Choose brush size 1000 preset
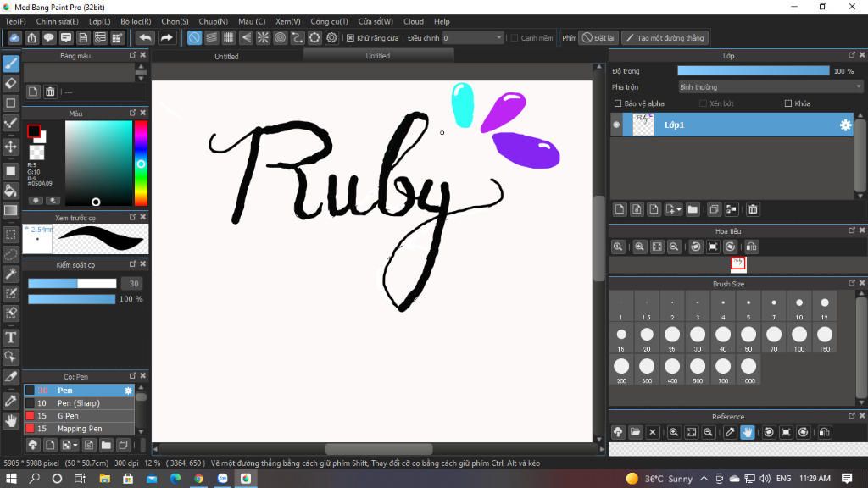The image size is (868, 488). tap(748, 369)
